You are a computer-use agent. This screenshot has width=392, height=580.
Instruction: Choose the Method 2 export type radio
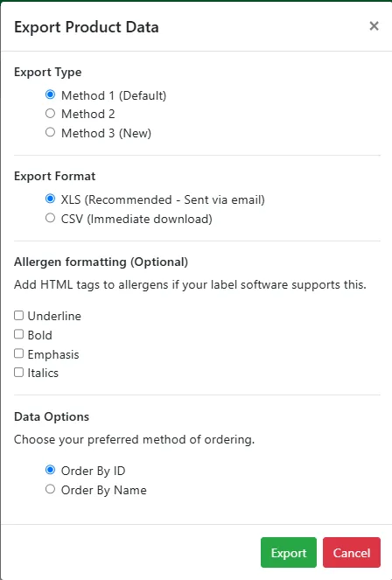click(50, 113)
